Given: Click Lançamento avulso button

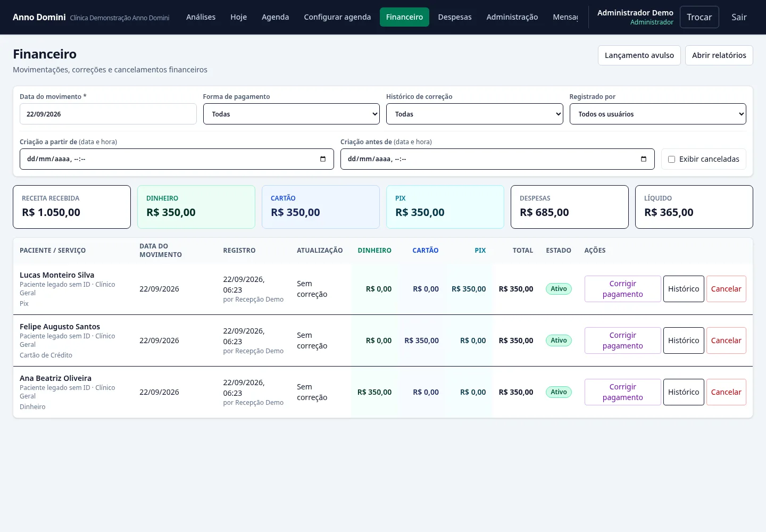Looking at the screenshot, I should coord(639,55).
